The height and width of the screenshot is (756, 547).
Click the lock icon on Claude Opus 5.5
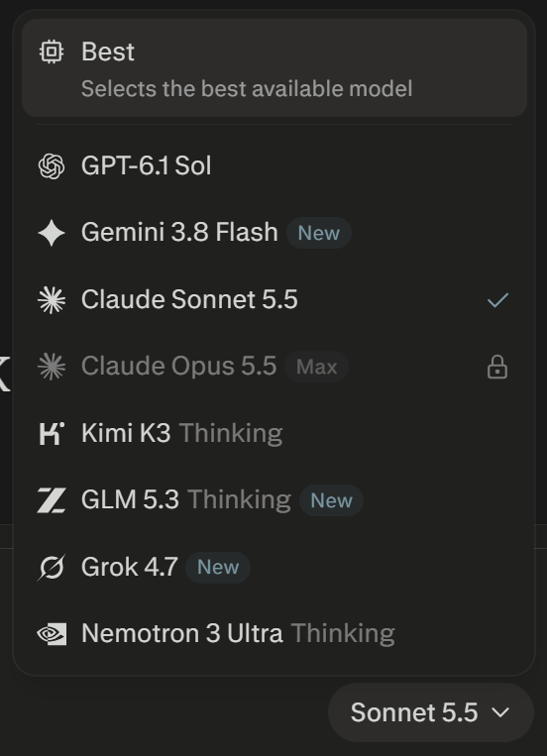click(x=497, y=367)
